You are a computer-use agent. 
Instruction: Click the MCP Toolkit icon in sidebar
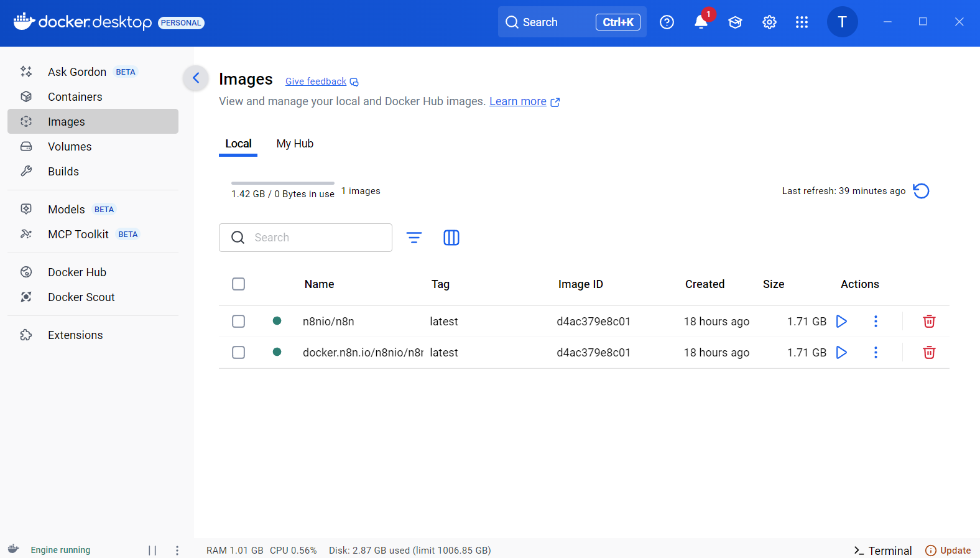tap(26, 234)
